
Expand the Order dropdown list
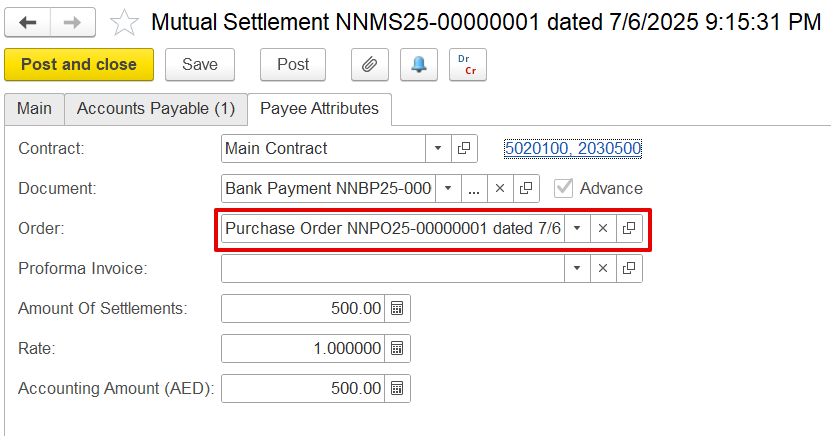tap(577, 228)
